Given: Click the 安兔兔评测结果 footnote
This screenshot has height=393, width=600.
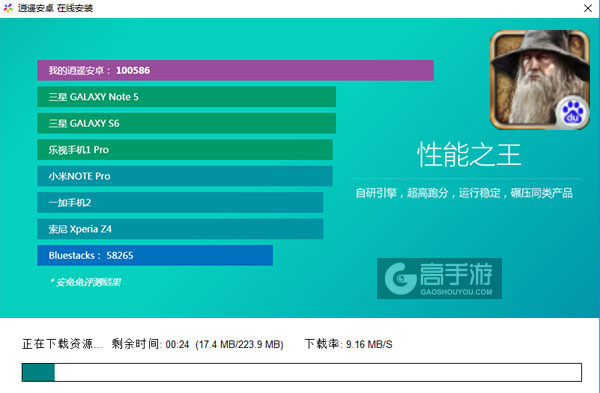Looking at the screenshot, I should tap(85, 282).
